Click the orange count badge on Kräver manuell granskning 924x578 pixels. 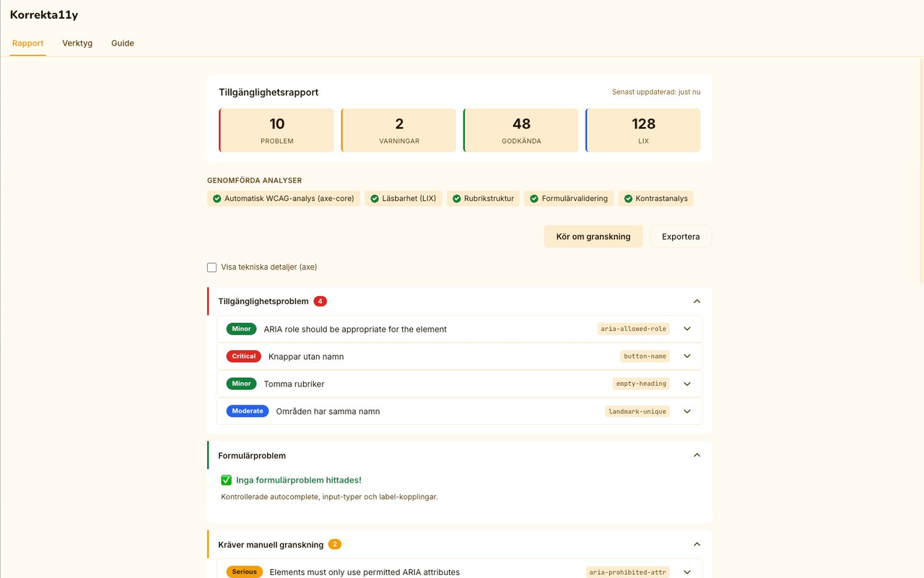[334, 544]
